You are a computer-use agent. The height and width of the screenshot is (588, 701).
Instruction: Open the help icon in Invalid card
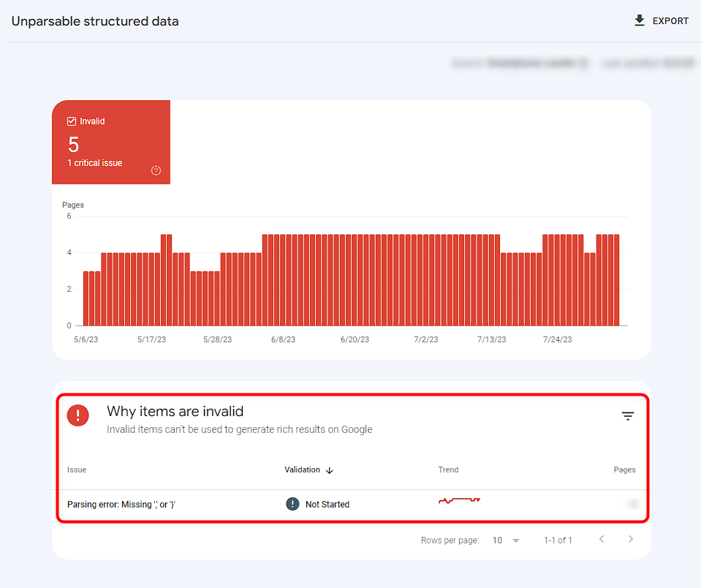pyautogui.click(x=156, y=170)
